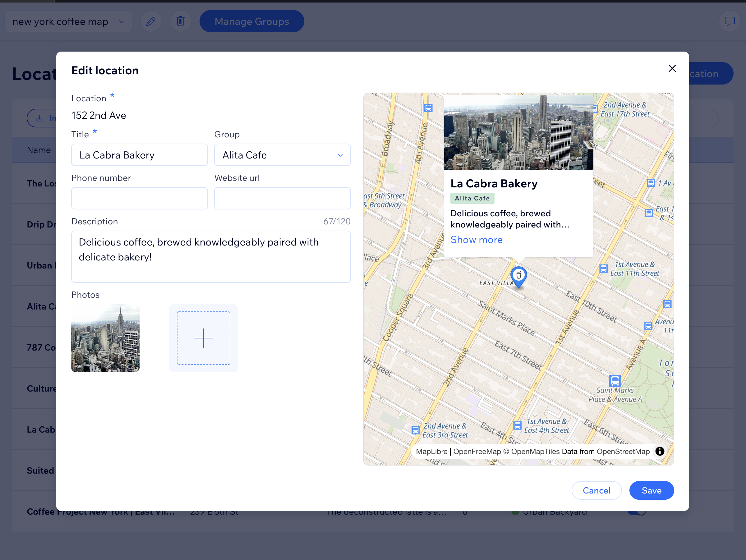Add a new photo with the plus tile
Screen dimensions: 746x560
pyautogui.click(x=203, y=338)
